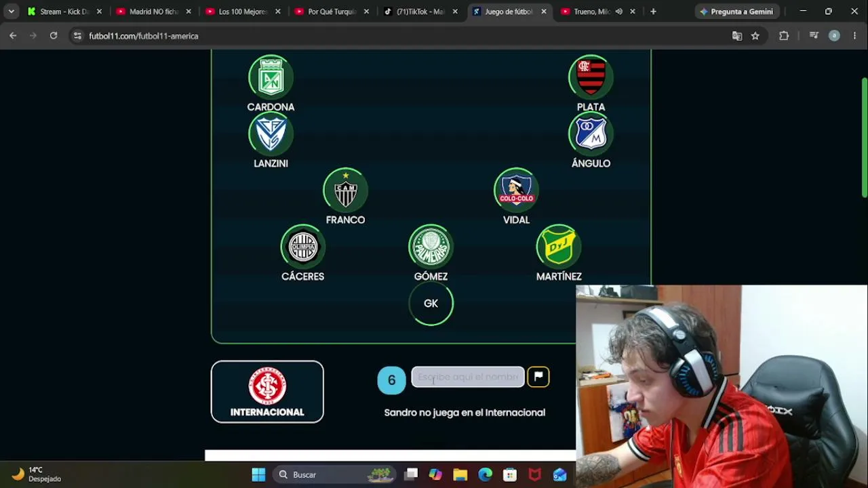Click the Defensa y Justicia crest above Martínez
Image resolution: width=868 pixels, height=488 pixels.
click(x=559, y=247)
